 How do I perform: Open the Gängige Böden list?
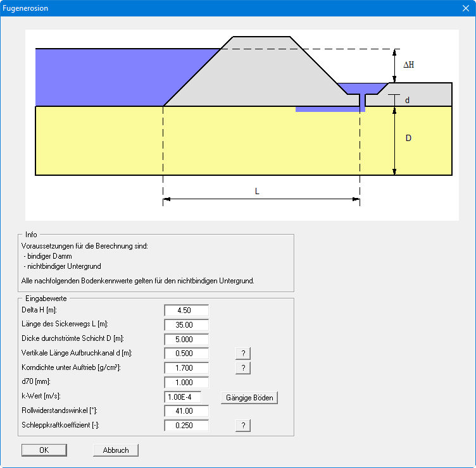coord(249,398)
